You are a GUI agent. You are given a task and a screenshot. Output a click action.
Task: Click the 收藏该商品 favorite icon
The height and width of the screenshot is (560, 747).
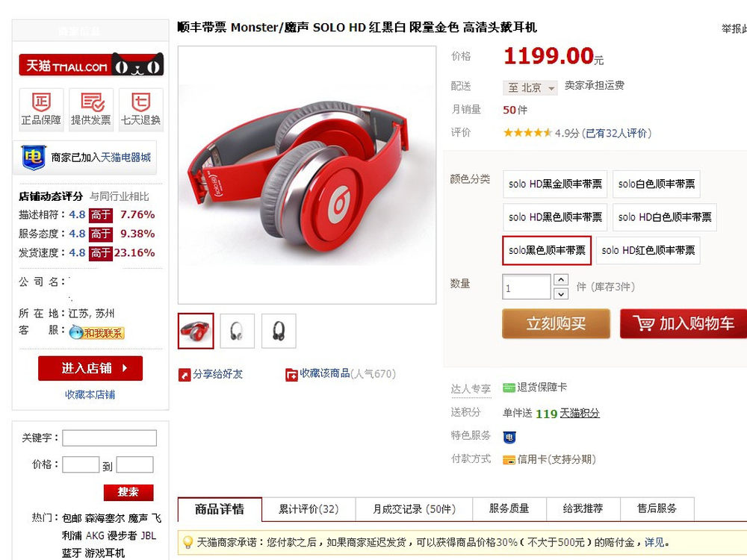291,375
